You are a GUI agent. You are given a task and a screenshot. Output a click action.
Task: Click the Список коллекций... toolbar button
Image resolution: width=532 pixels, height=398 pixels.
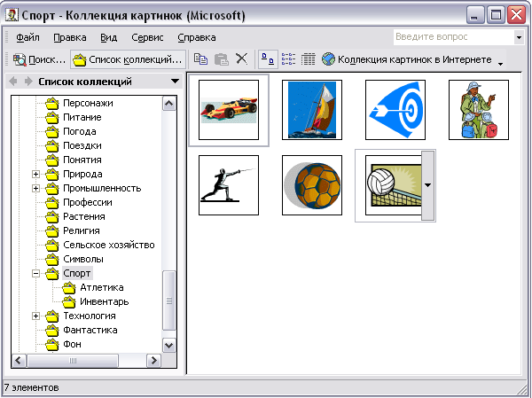tap(128, 59)
